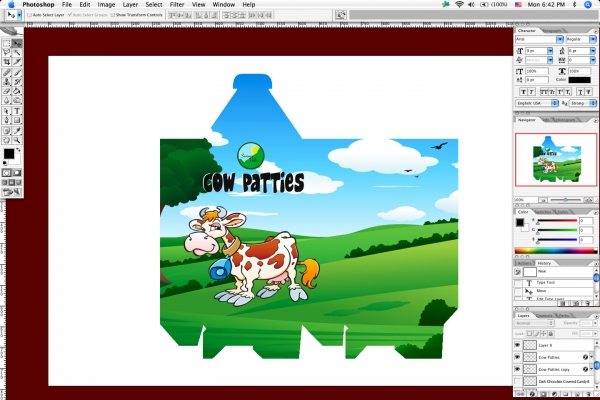This screenshot has height=400, width=600.
Task: Click the Character text color swatch
Action: [x=579, y=80]
